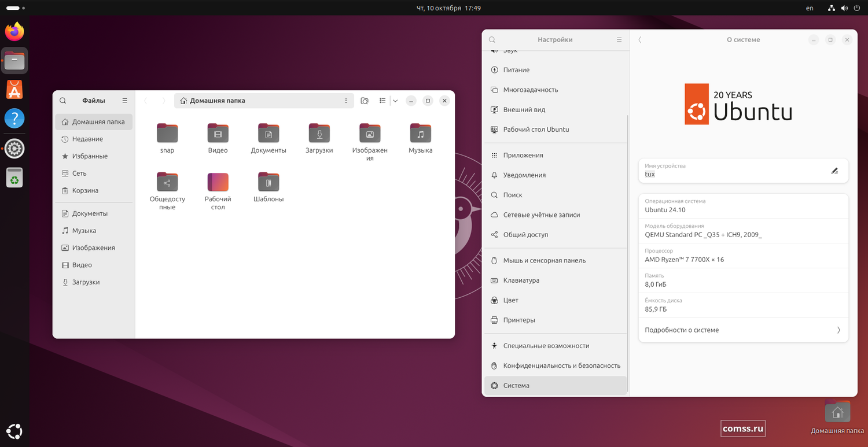Open Поиск in Settings sidebar
Viewport: 868px width, 447px height.
(556, 195)
